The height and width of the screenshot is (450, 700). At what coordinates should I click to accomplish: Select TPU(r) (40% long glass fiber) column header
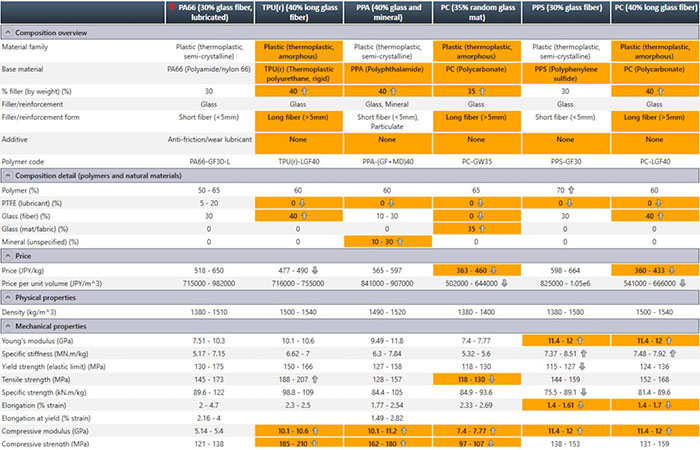(x=299, y=12)
